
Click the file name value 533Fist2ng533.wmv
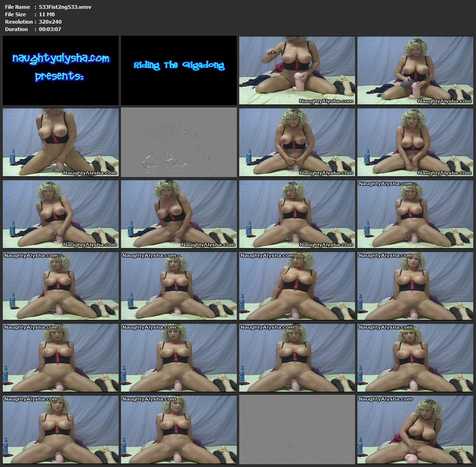coord(65,6)
